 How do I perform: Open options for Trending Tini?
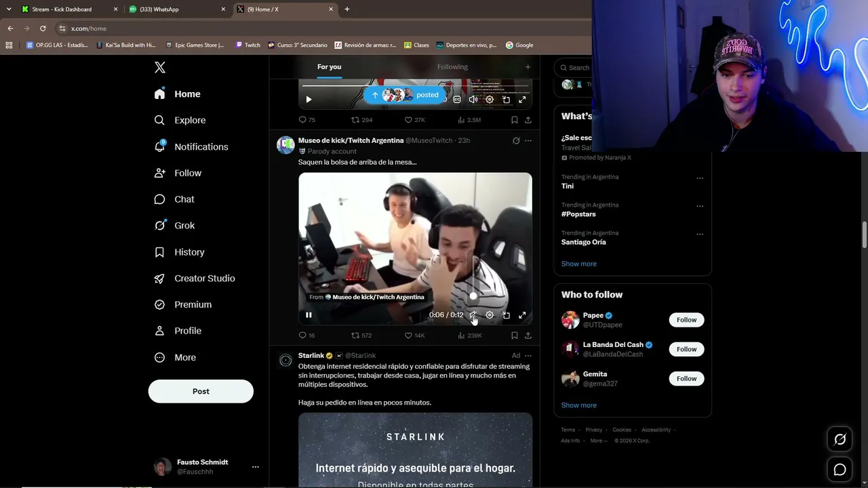point(699,178)
